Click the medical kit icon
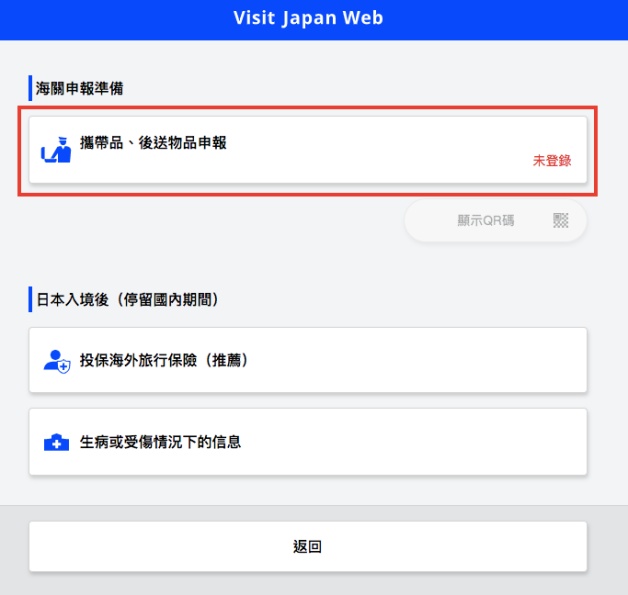628x595 pixels. 56,442
